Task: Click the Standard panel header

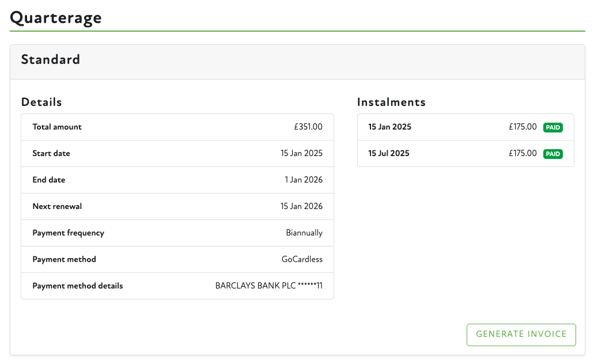Action: pyautogui.click(x=51, y=59)
